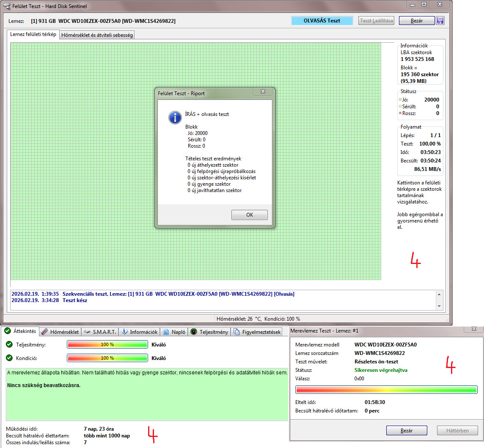Screen dimensions: 484x448
Task: Click the '7 nap, 23 óra' operating time value
Action: [99, 429]
